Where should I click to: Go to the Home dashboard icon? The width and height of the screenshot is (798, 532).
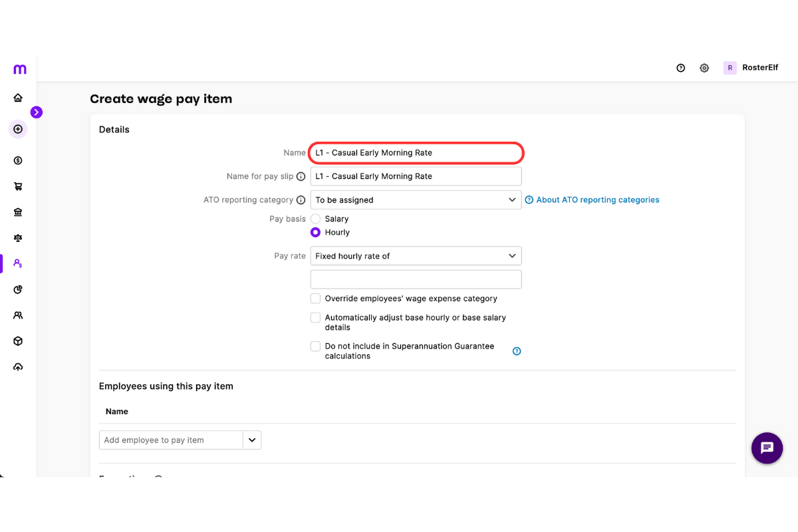pyautogui.click(x=18, y=98)
